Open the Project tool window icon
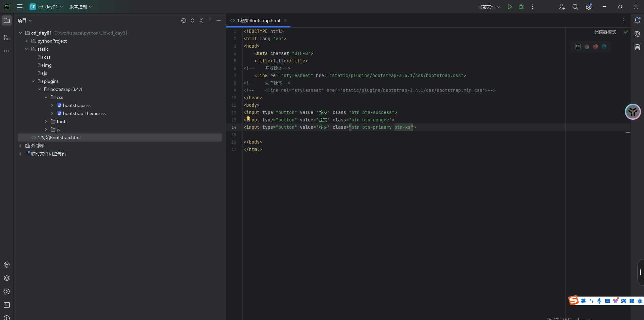Viewport: 644px width, 320px height. [7, 20]
